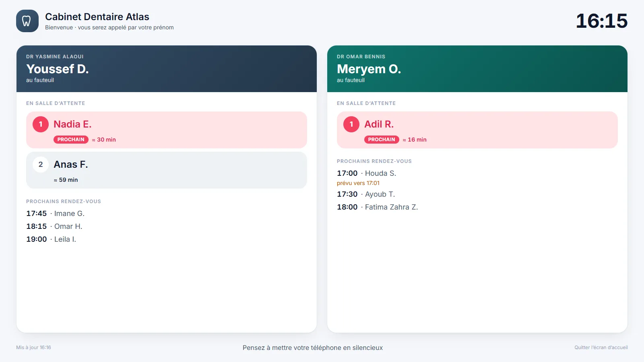Click the ≈ 59 min wait estimate
This screenshot has width=644, height=362.
(66, 180)
